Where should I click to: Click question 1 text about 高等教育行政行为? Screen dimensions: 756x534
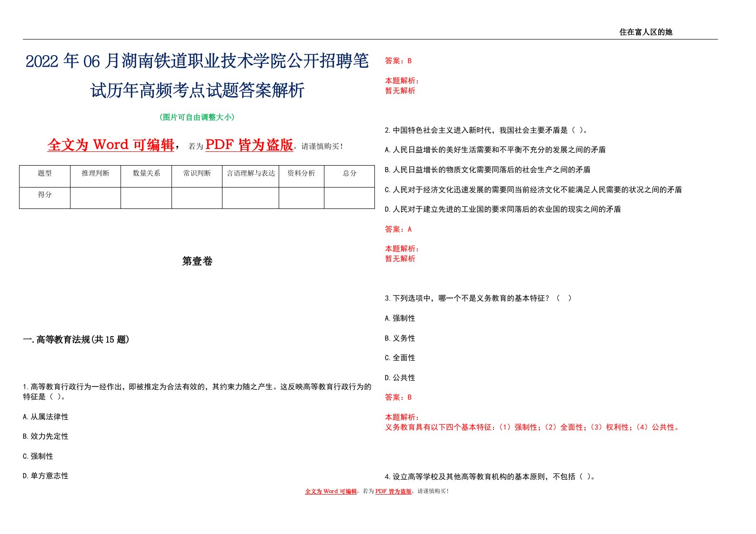pos(197,392)
